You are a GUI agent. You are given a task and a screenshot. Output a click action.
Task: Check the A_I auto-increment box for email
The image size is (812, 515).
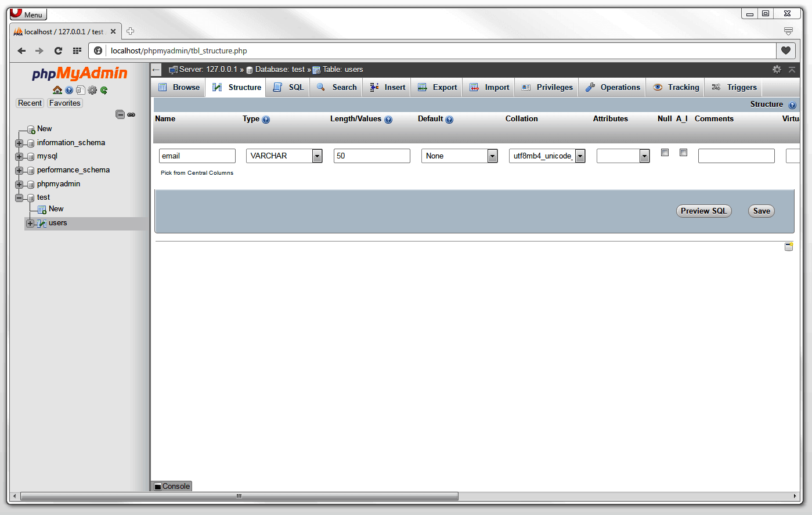click(x=683, y=152)
